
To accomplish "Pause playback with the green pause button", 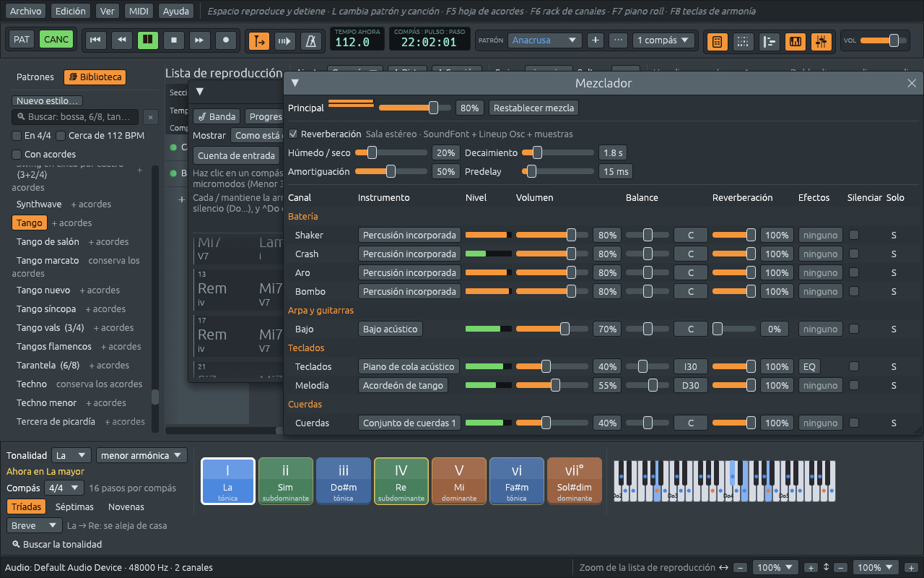I will click(x=148, y=40).
